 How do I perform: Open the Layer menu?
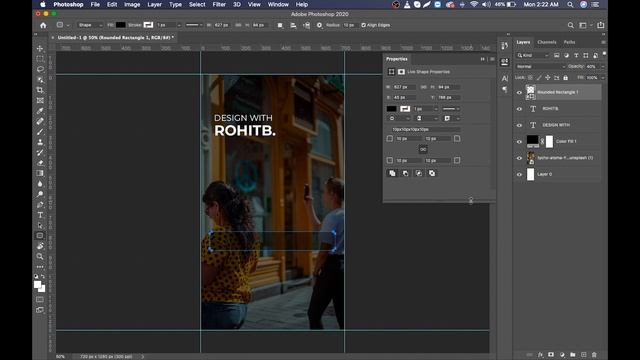(154, 4)
